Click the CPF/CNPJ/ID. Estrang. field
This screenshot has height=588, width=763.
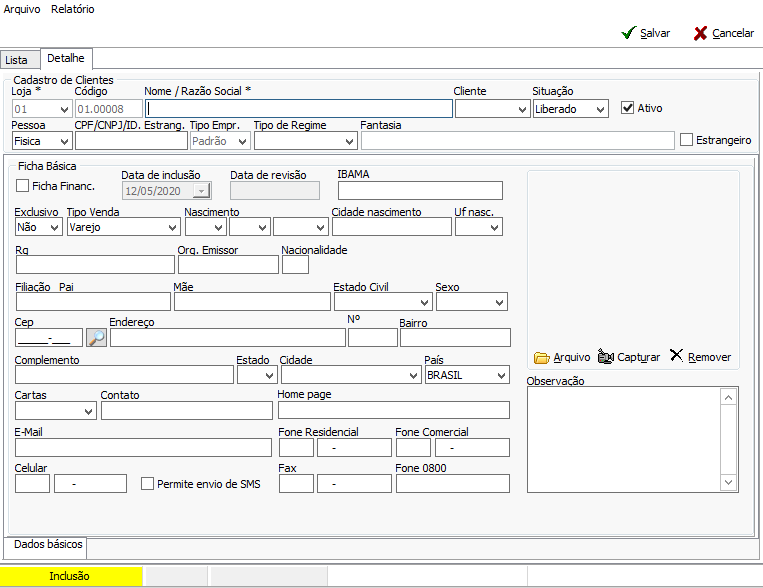point(131,141)
